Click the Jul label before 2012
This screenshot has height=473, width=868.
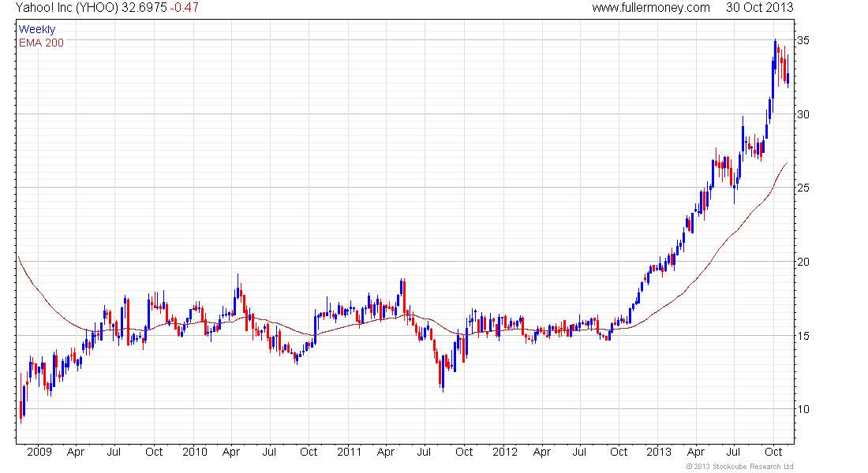[425, 452]
